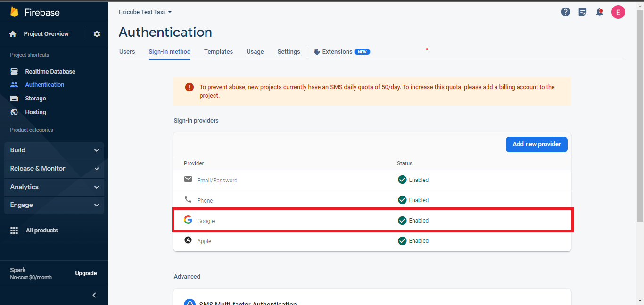Open the user account avatar
Screen dimensions: 644x305
click(618, 12)
